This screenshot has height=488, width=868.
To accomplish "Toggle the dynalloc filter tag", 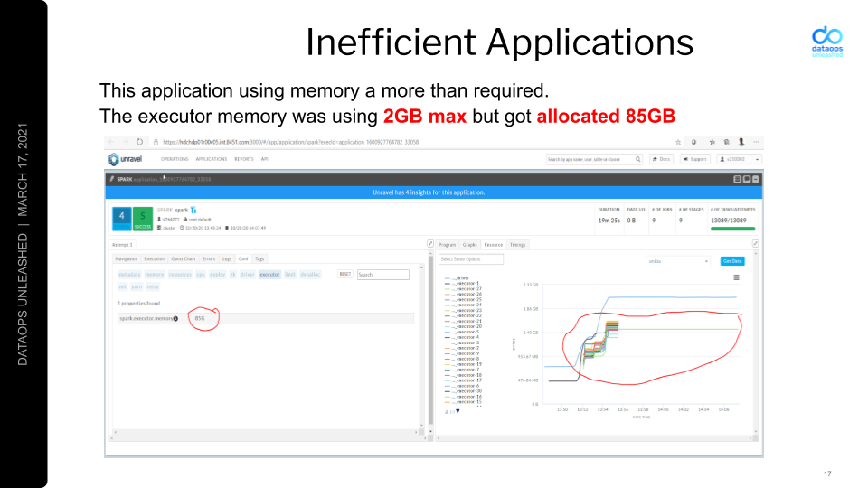I will (x=310, y=275).
